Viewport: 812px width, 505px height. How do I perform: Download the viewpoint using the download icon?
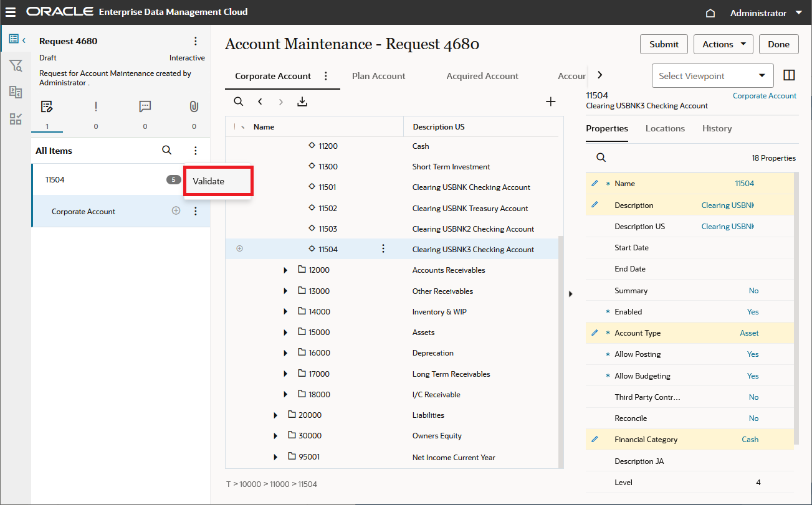(x=302, y=101)
